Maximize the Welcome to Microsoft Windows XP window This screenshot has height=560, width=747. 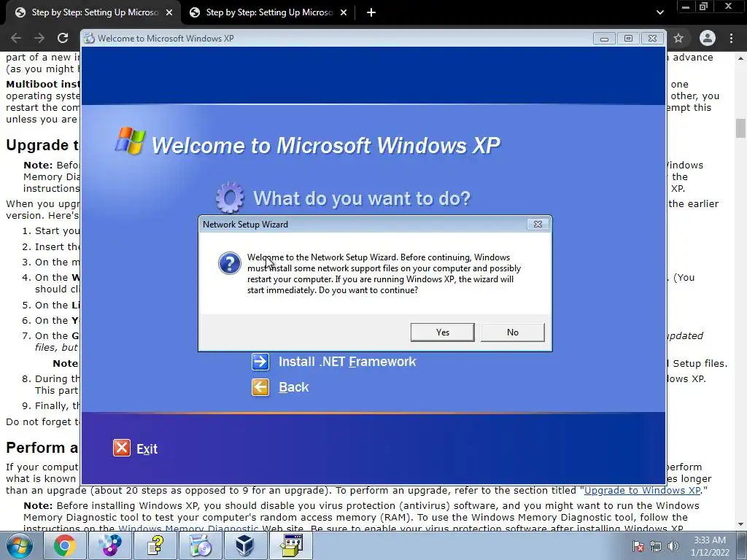click(x=628, y=39)
